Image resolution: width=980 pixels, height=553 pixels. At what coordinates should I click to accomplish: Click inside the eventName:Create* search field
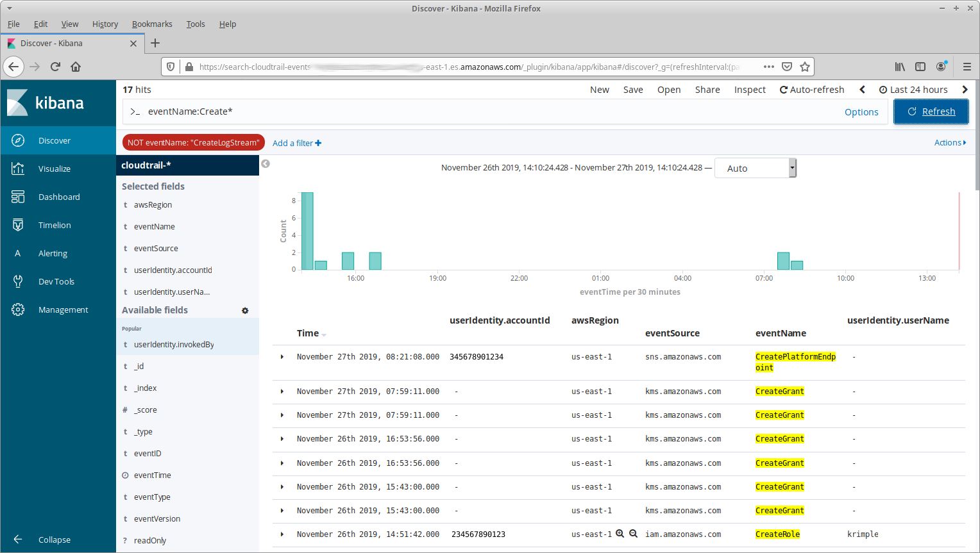pos(385,111)
